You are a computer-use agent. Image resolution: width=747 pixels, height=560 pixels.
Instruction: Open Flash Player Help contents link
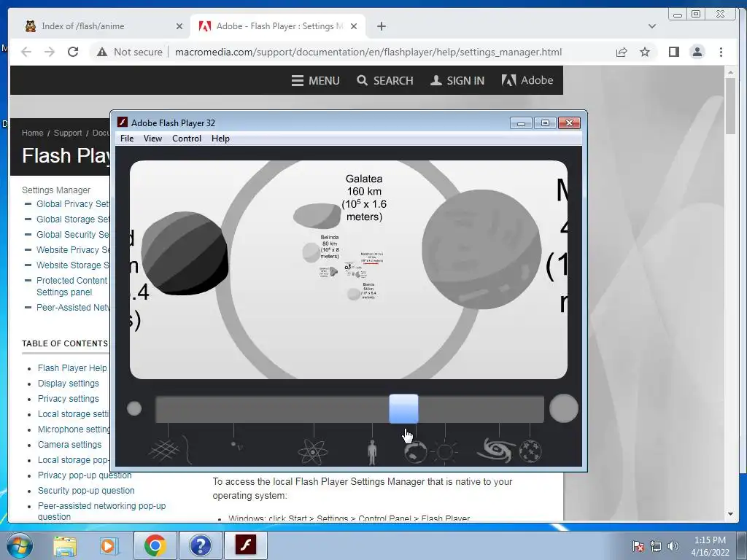(x=72, y=368)
